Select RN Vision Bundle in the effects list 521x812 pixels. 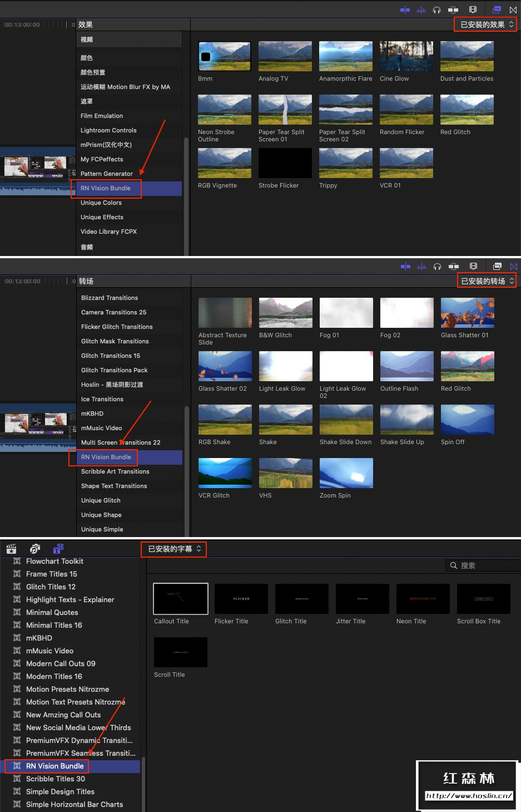pyautogui.click(x=129, y=188)
